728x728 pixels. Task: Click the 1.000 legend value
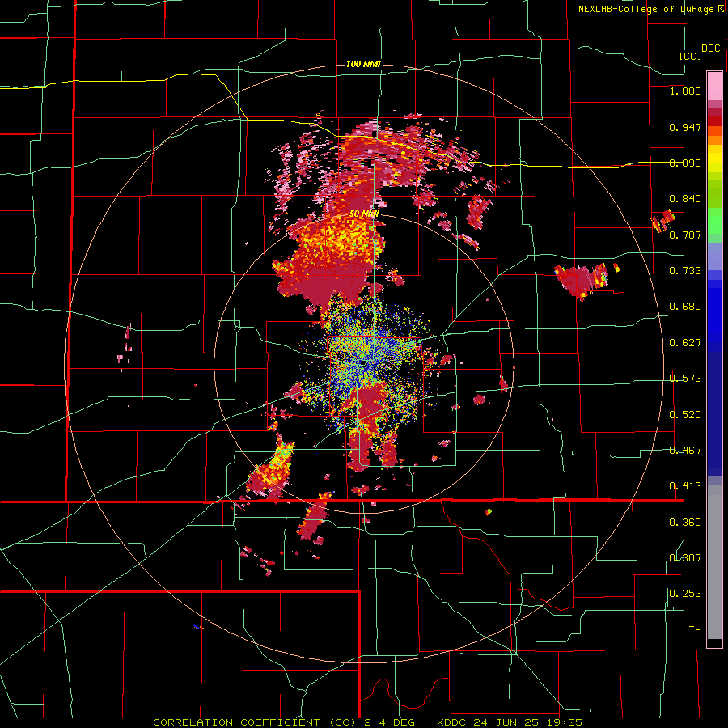tap(685, 91)
